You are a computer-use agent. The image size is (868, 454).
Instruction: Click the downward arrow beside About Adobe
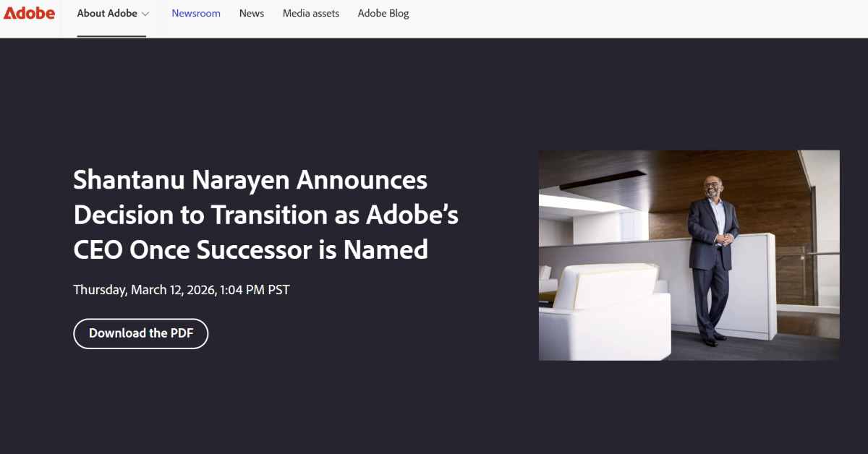point(145,13)
